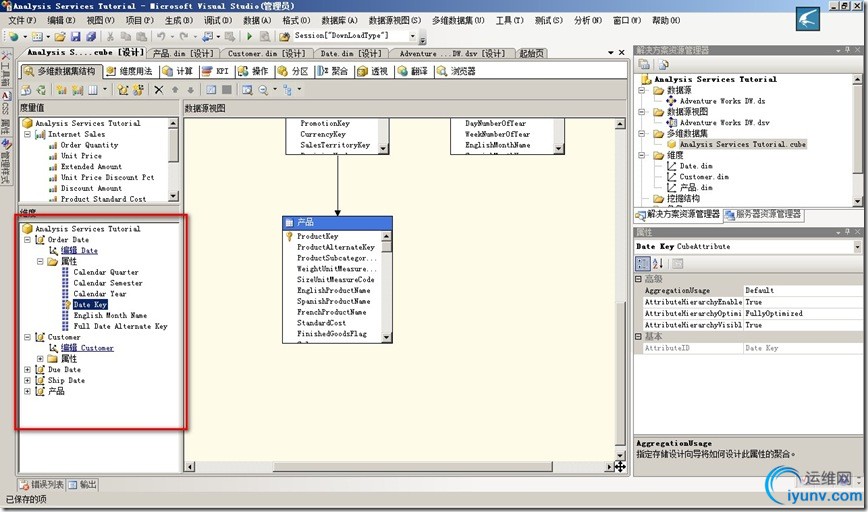Viewport: 868px width, 512px height.
Task: Switch to 浏览器 designer tab
Action: click(x=456, y=71)
